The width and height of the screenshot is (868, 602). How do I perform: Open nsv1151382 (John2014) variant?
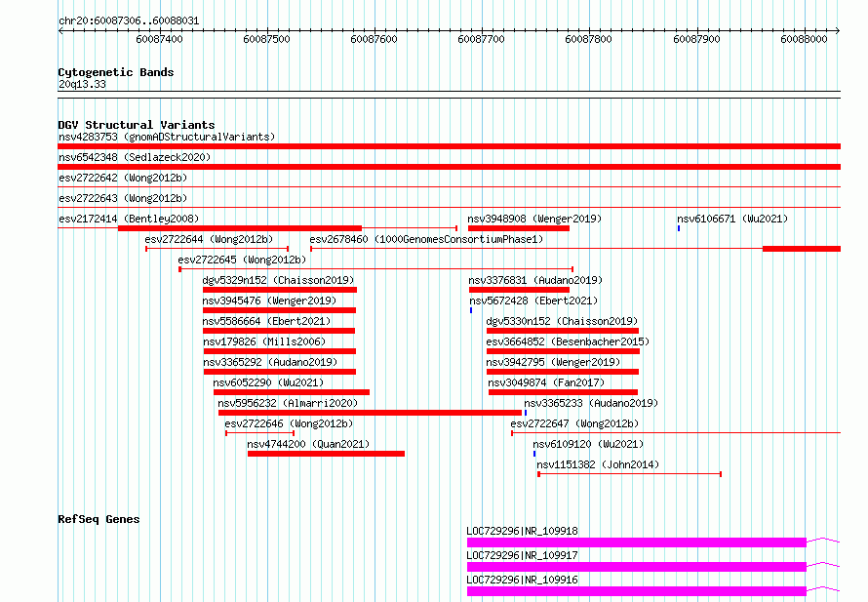(598, 464)
